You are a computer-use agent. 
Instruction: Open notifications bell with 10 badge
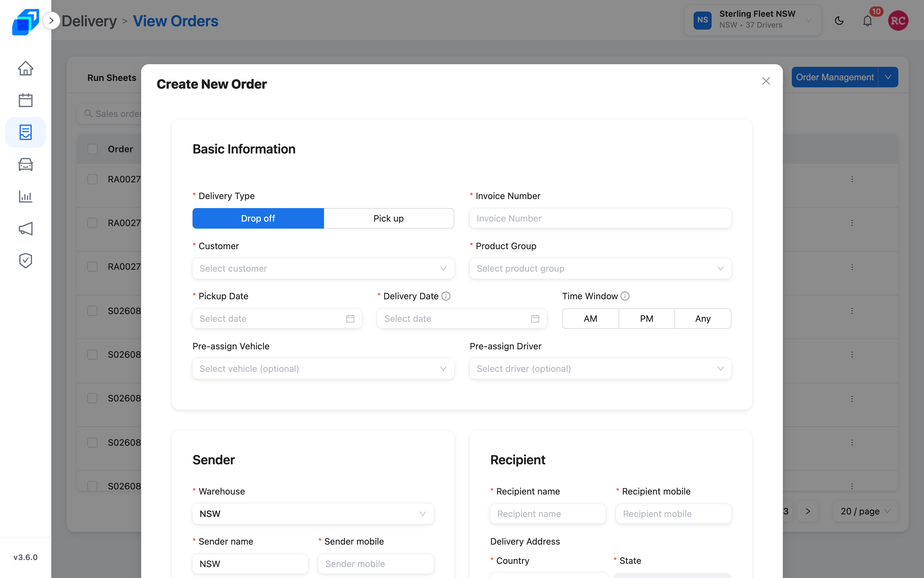[x=868, y=21]
